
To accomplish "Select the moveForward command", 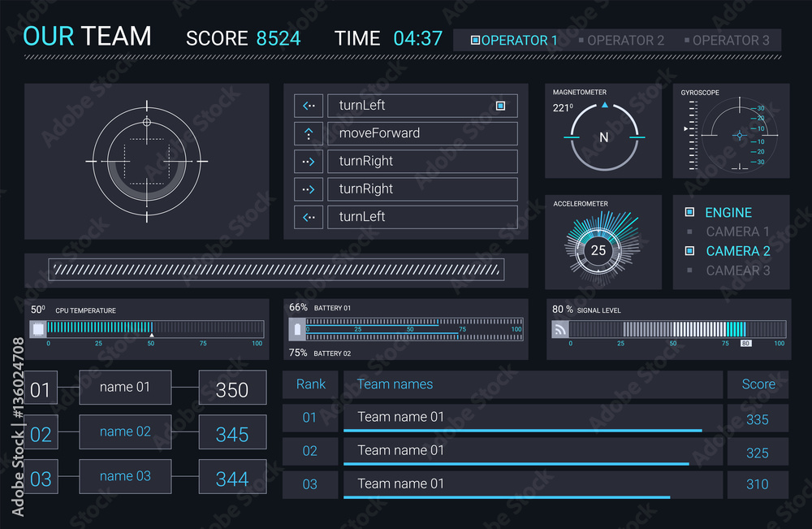I will coord(422,134).
